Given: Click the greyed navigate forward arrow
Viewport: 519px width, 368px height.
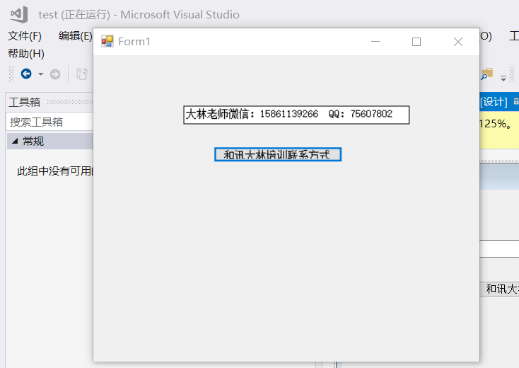Looking at the screenshot, I should tap(55, 74).
